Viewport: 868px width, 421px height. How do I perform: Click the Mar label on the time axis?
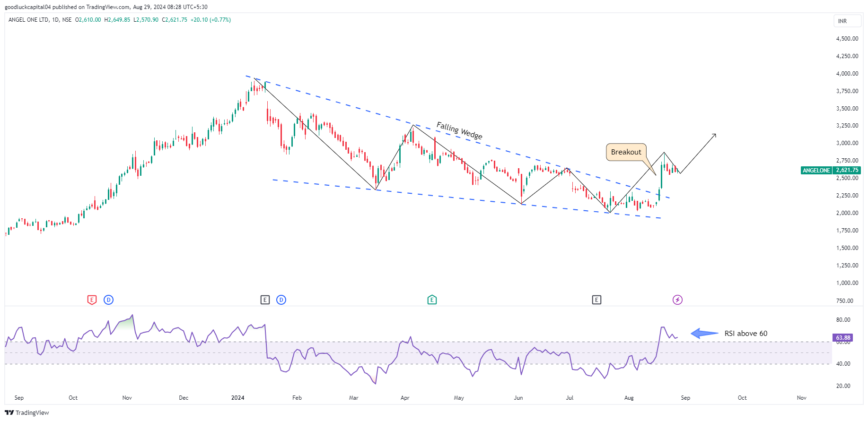point(354,398)
